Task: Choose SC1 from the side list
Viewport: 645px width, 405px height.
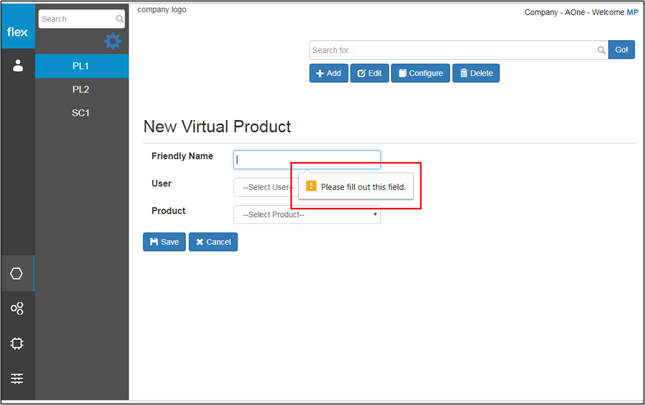Action: pos(82,112)
